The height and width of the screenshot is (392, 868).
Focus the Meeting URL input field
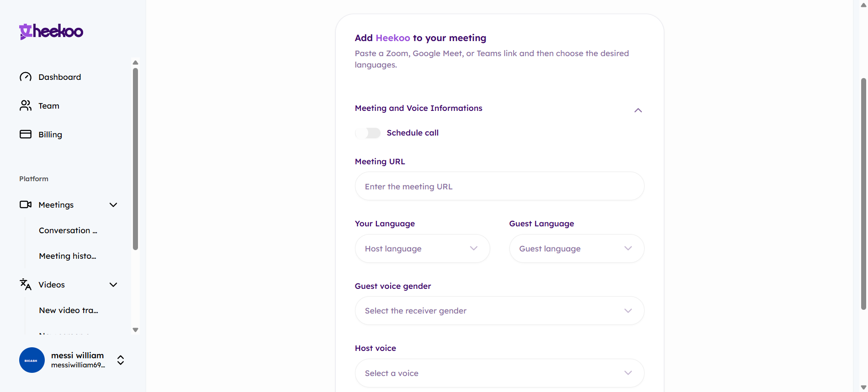[x=500, y=186]
